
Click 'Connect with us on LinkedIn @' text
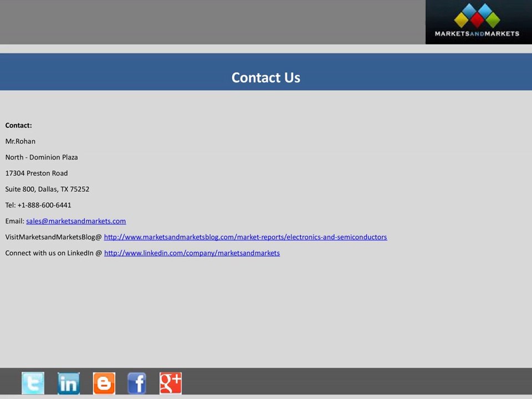pyautogui.click(x=54, y=253)
